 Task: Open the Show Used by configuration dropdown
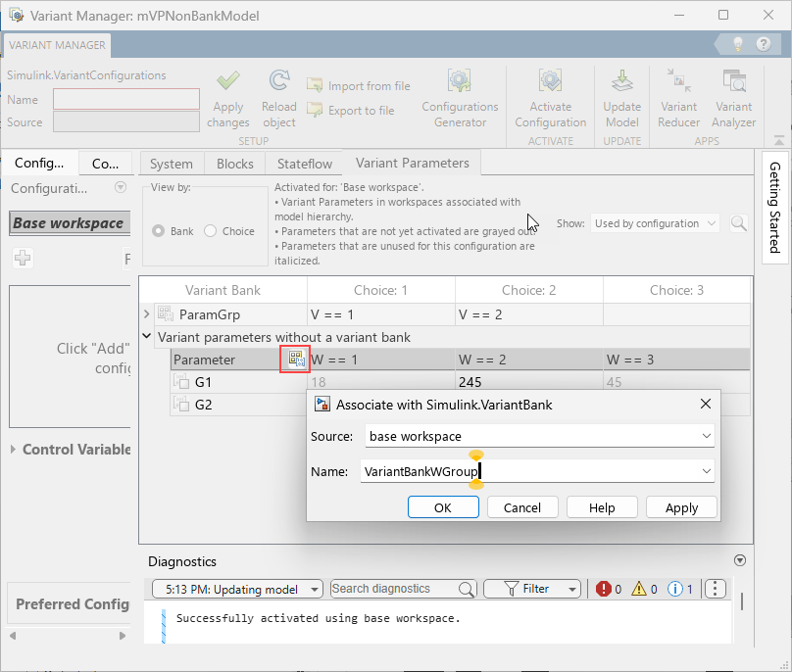(655, 223)
